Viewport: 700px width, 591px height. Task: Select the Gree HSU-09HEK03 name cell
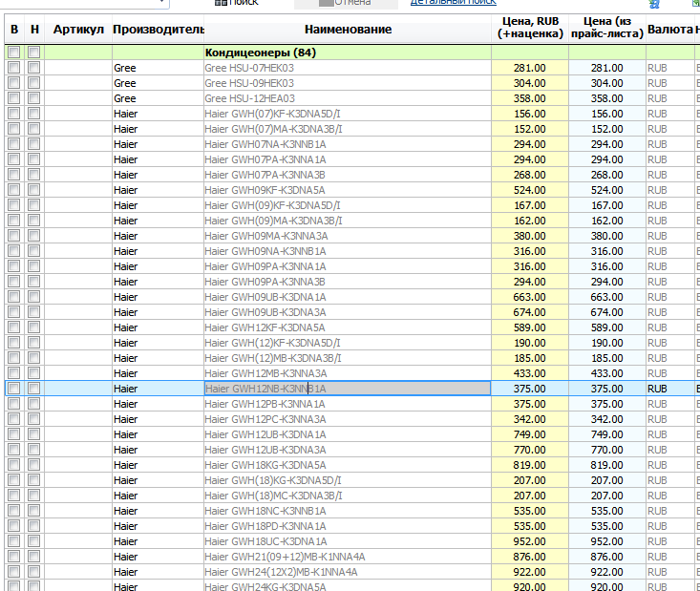point(348,83)
